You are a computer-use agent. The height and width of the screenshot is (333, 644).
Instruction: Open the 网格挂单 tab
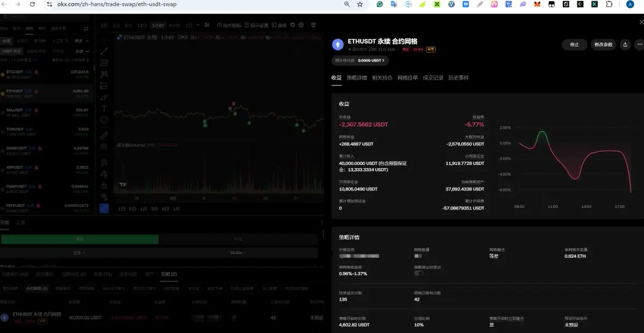(408, 78)
